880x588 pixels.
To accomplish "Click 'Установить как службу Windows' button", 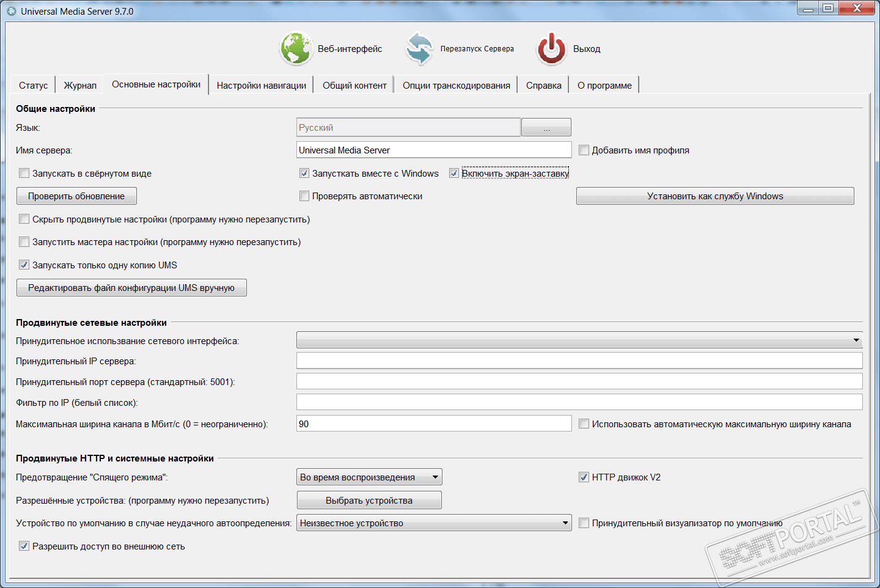I will 715,196.
